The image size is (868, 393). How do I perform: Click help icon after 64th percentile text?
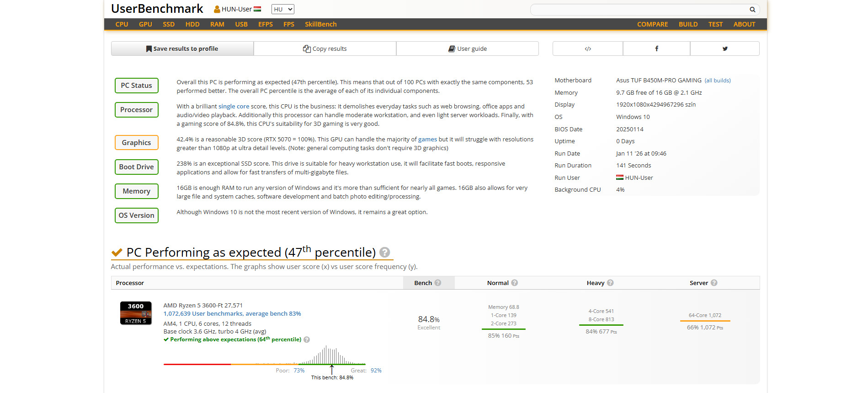[307, 339]
